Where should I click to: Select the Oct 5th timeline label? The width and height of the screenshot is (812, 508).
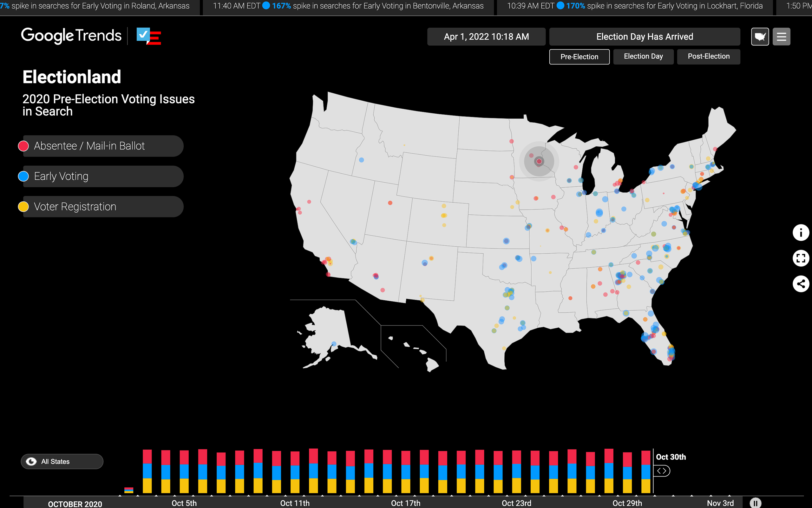pyautogui.click(x=184, y=503)
